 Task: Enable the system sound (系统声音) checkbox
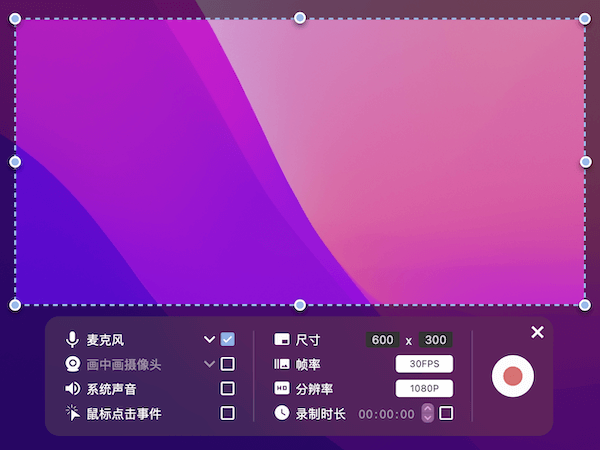228,388
